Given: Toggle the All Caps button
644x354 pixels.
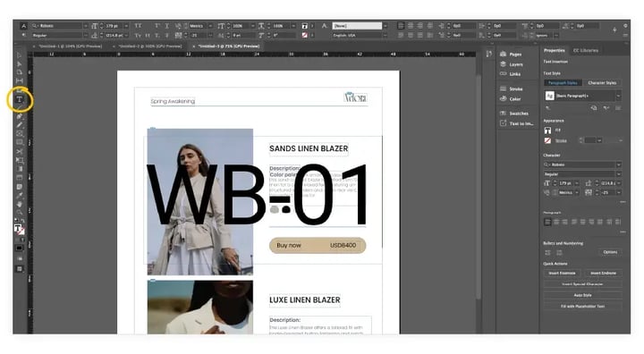Looking at the screenshot, I should tap(138, 26).
